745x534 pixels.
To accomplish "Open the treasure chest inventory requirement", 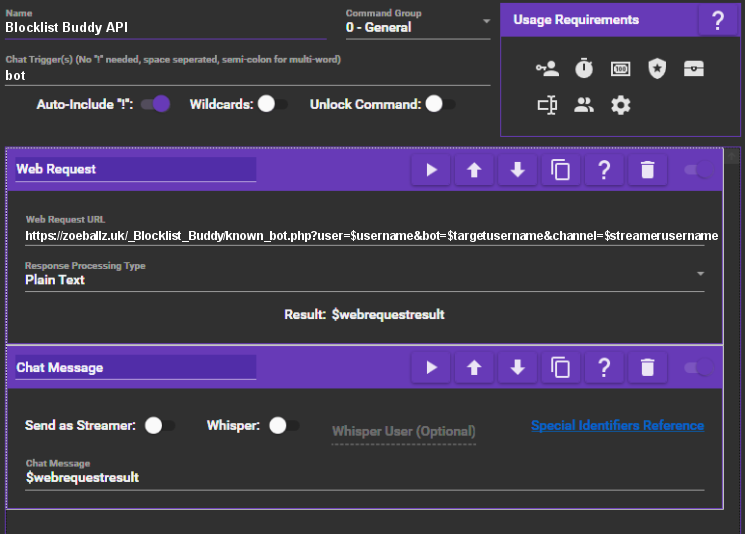I will (x=694, y=69).
